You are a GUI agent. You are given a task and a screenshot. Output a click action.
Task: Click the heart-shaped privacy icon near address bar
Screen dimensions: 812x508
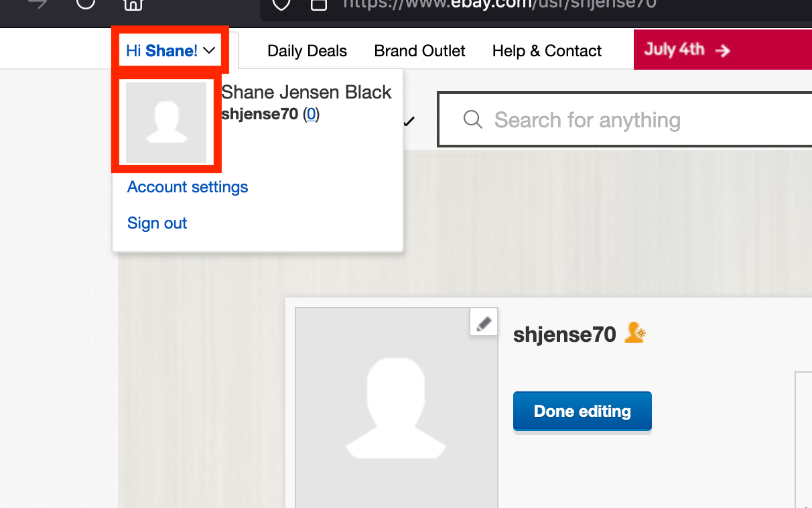pos(281,4)
